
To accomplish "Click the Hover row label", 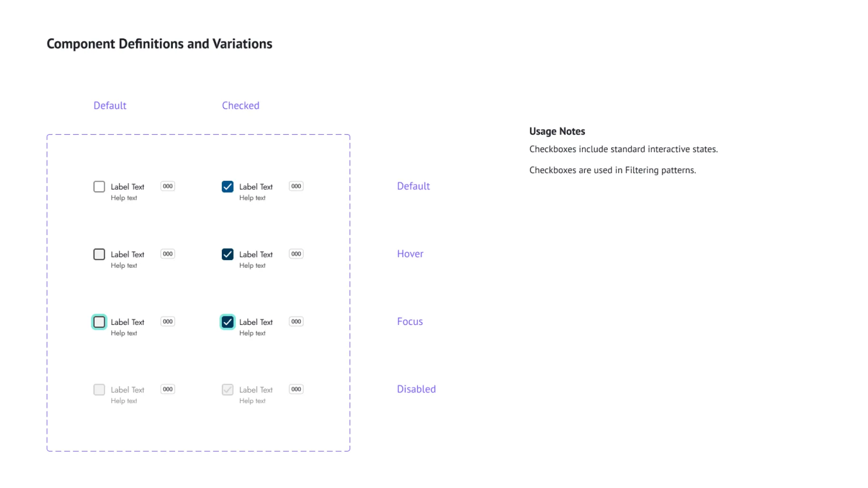I will pyautogui.click(x=410, y=254).
